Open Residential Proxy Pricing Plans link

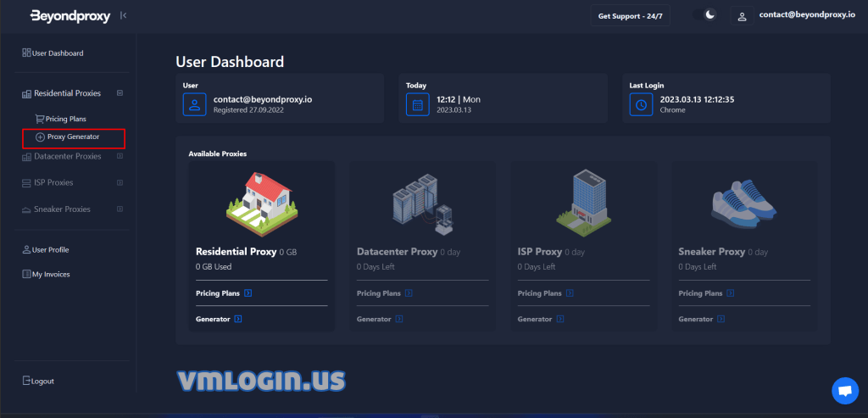218,293
